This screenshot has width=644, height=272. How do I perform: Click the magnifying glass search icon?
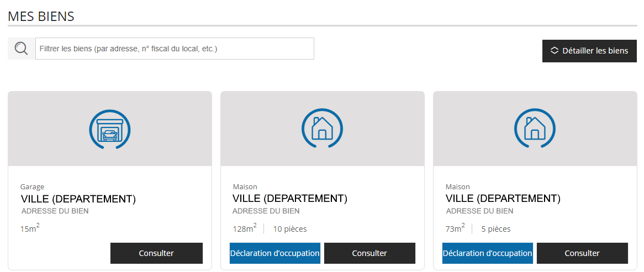pyautogui.click(x=22, y=49)
